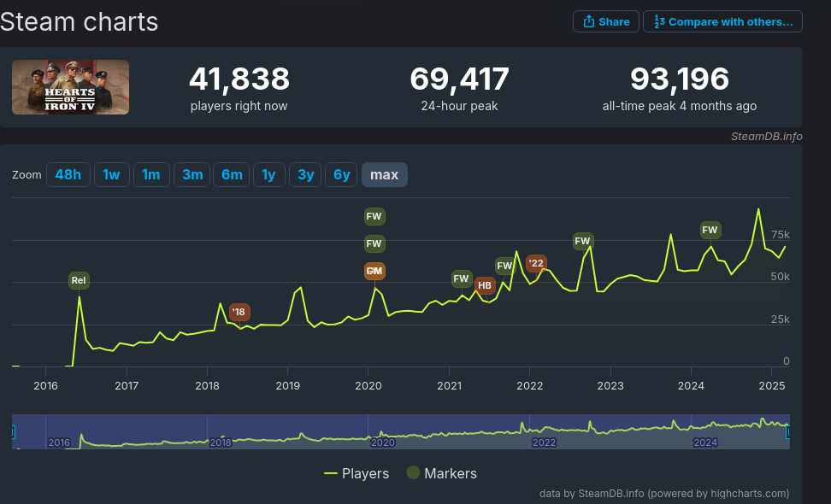Toggle the Markers series in the legend
Screen dimensions: 831x504
click(x=442, y=473)
